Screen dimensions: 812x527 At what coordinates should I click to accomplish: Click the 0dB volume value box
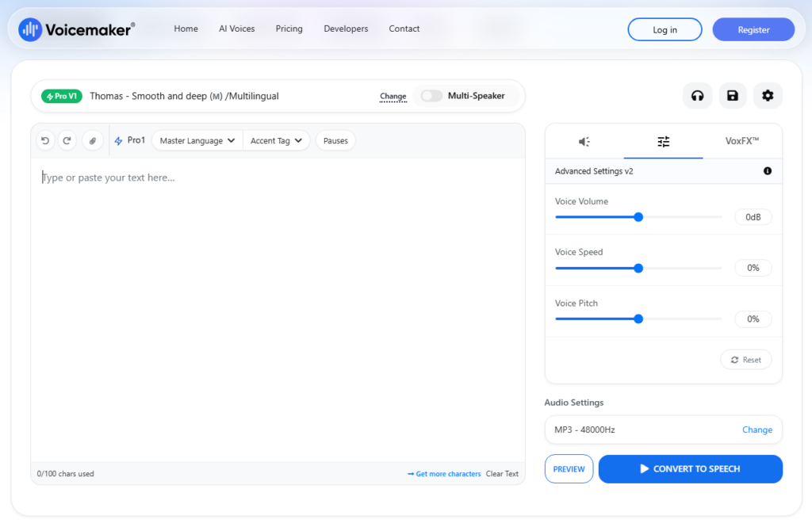coord(753,217)
